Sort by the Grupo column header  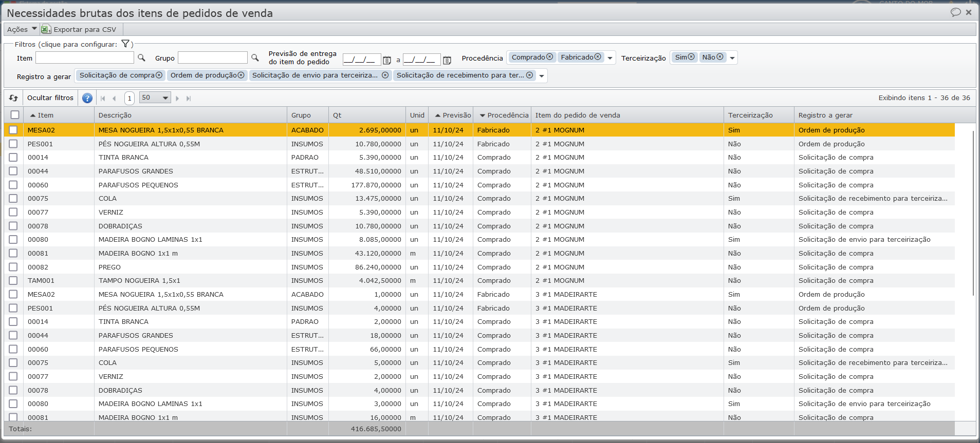(308, 115)
